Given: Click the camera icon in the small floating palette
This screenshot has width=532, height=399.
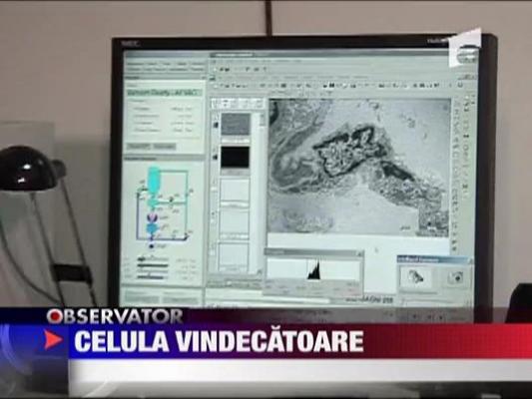Looking at the screenshot, I should [x=456, y=277].
